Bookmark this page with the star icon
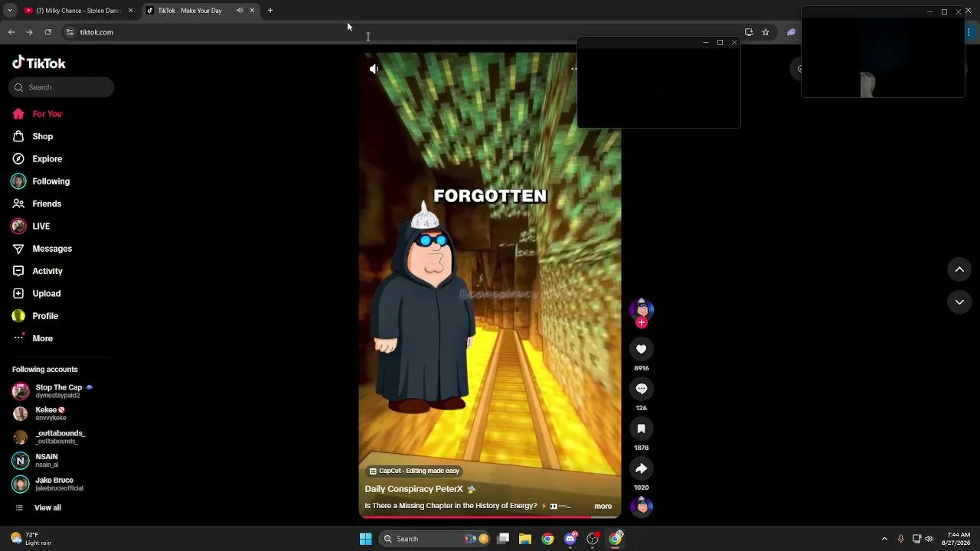The height and width of the screenshot is (551, 980). (x=765, y=32)
